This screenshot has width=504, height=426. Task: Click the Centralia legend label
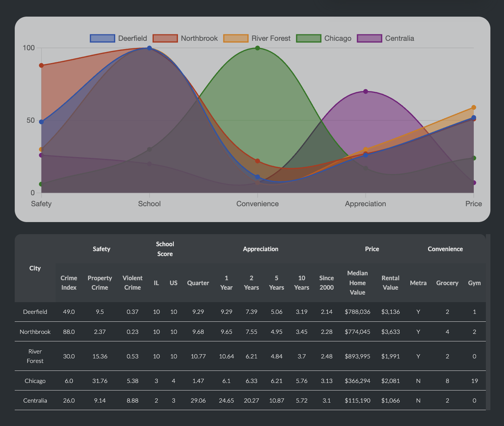click(400, 38)
